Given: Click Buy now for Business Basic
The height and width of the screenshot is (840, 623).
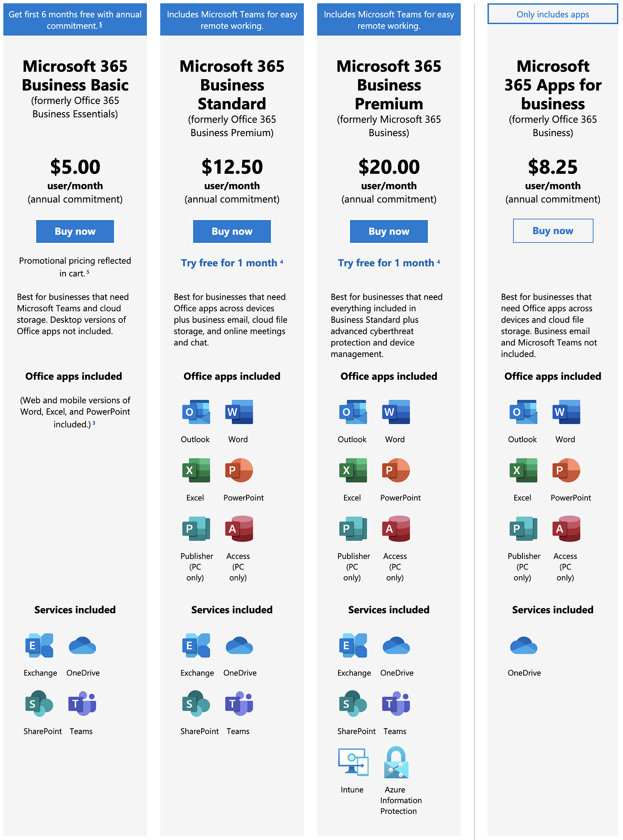Looking at the screenshot, I should (x=75, y=231).
